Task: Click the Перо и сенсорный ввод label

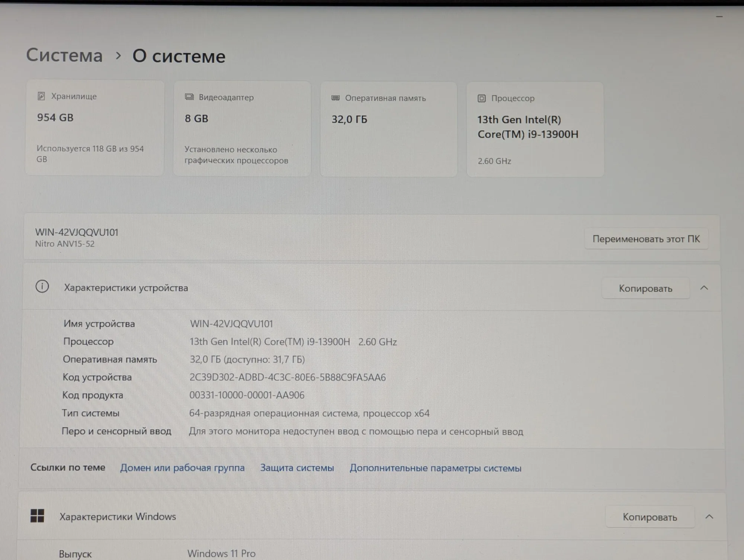Action: (x=116, y=431)
